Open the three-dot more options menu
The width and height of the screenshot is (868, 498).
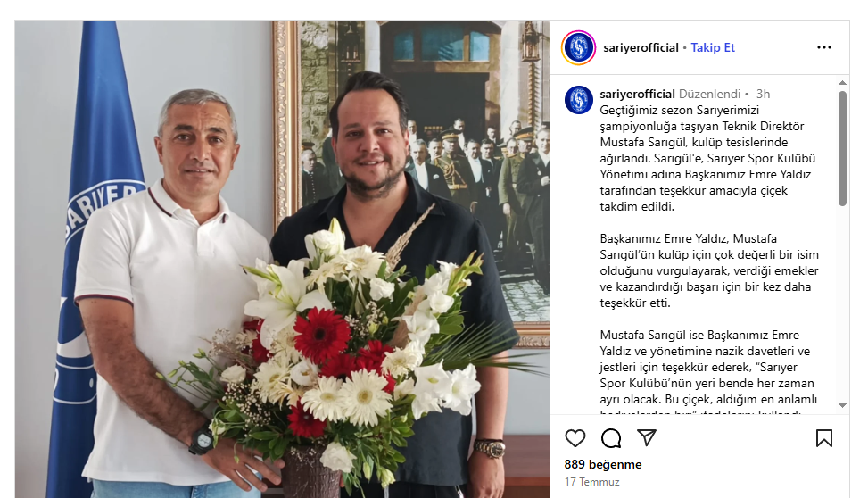point(823,47)
